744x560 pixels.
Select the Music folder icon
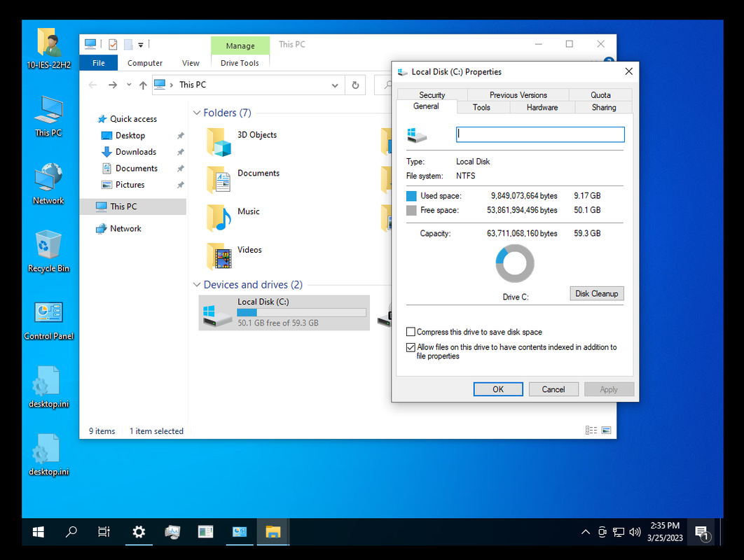219,218
